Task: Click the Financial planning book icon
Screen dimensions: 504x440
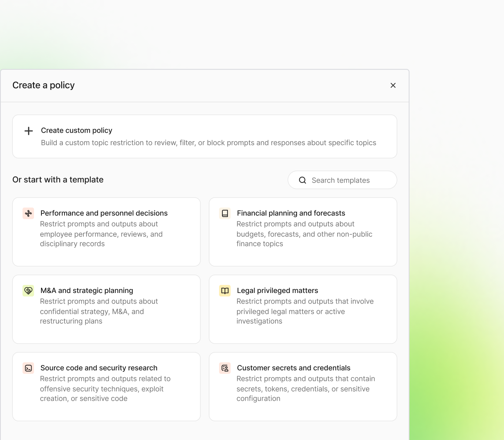Action: 225,213
